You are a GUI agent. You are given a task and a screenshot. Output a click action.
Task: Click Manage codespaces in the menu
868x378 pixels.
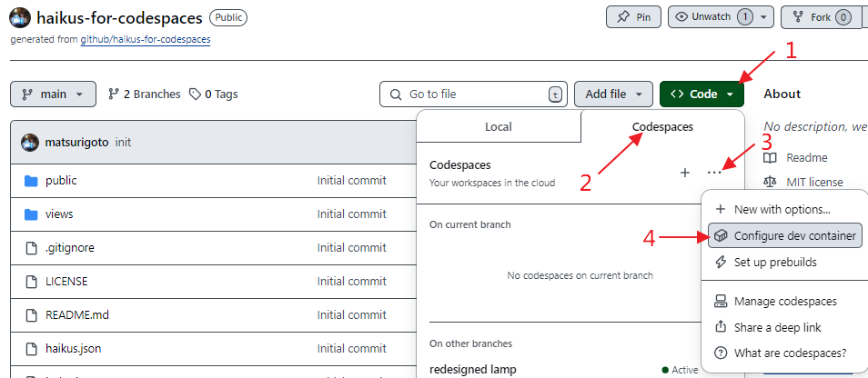point(784,301)
